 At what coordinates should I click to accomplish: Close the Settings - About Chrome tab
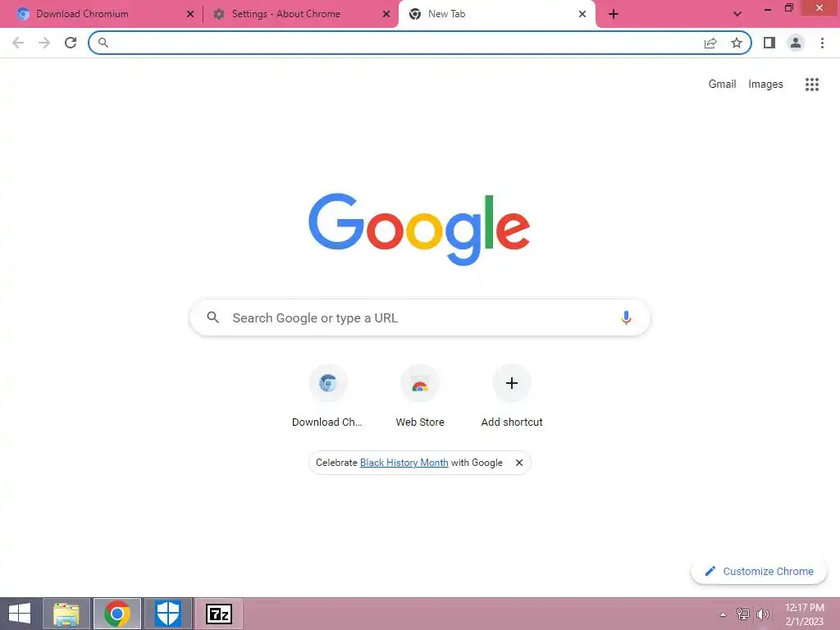(x=386, y=14)
